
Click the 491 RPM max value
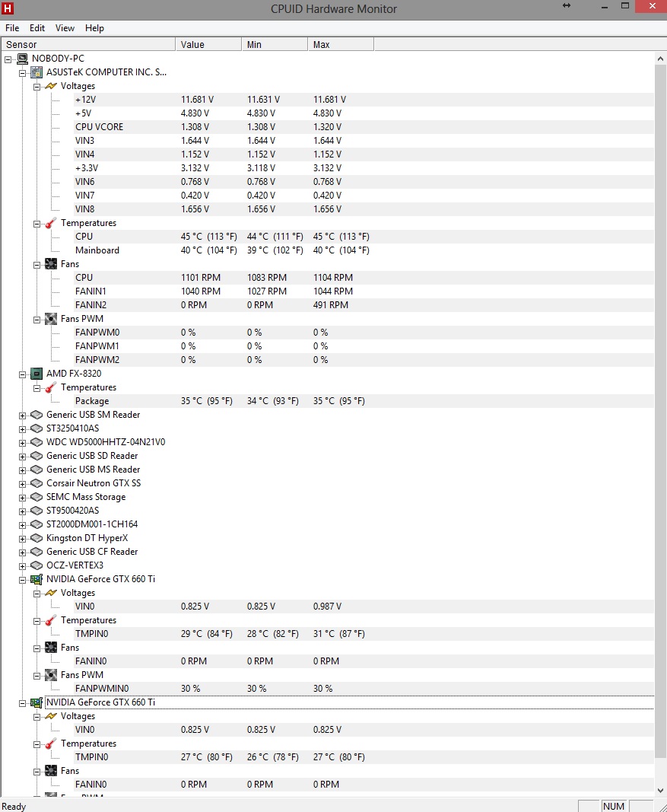pos(331,305)
